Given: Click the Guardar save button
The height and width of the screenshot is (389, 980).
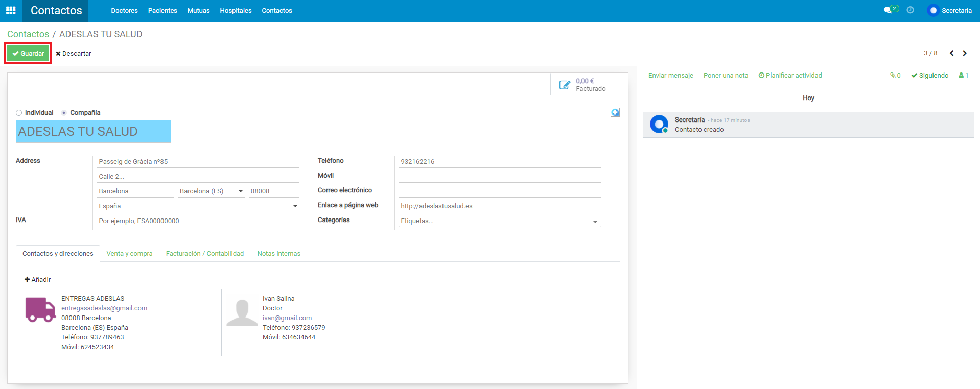Looking at the screenshot, I should click(28, 53).
